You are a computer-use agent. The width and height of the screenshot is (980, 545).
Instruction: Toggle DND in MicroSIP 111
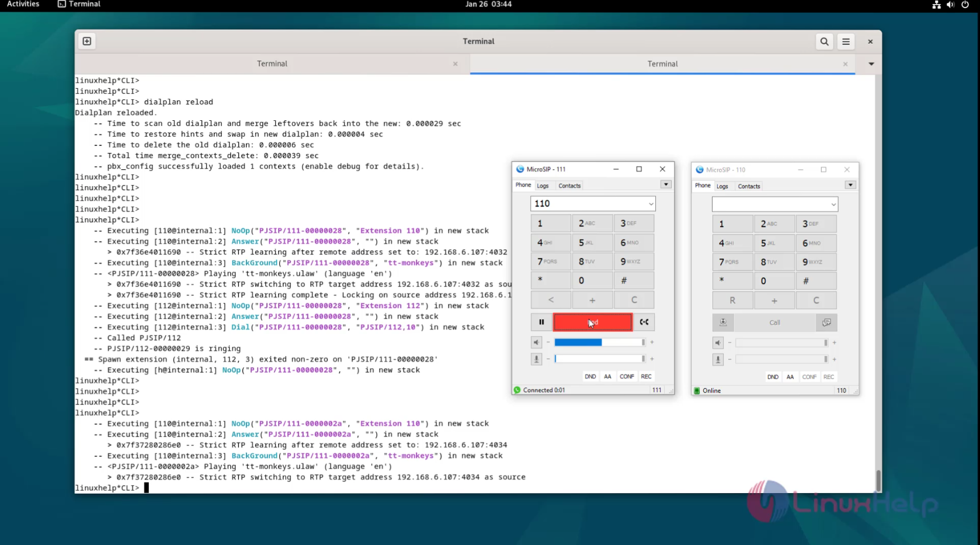pos(590,377)
